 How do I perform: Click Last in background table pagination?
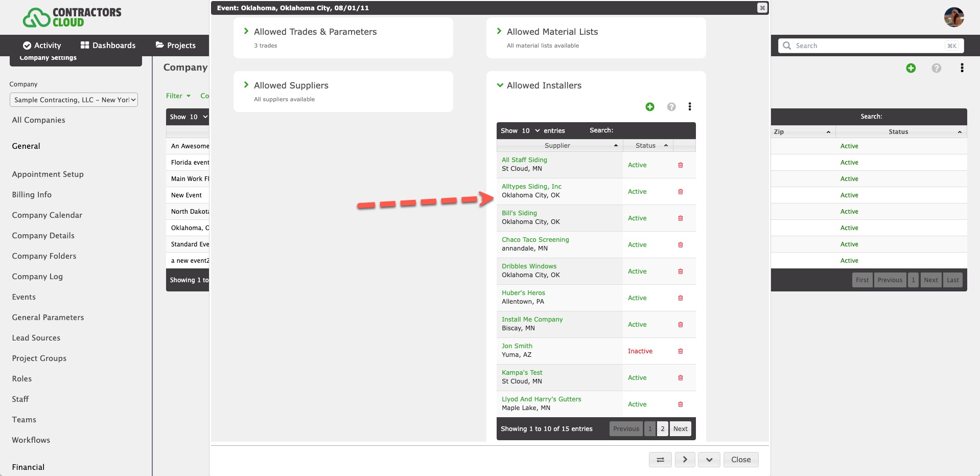coord(952,280)
